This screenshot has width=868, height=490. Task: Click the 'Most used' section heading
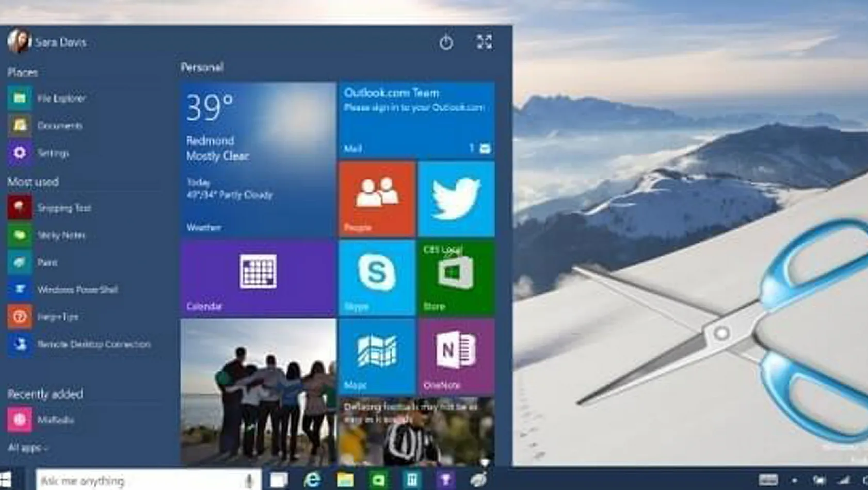click(33, 182)
